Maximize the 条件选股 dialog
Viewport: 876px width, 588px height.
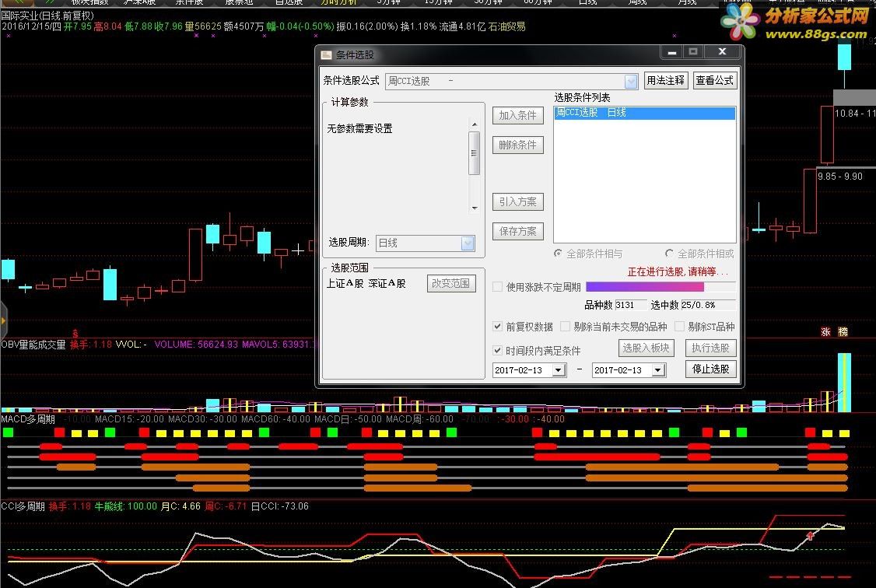pyautogui.click(x=693, y=52)
